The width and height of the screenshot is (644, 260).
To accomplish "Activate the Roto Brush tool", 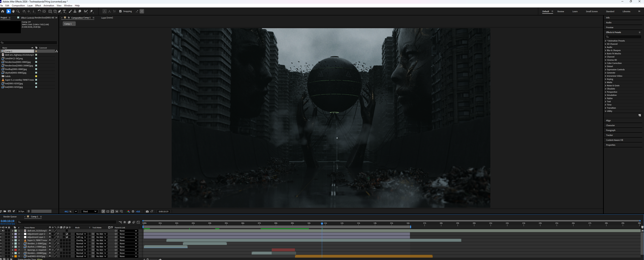I will point(86,11).
